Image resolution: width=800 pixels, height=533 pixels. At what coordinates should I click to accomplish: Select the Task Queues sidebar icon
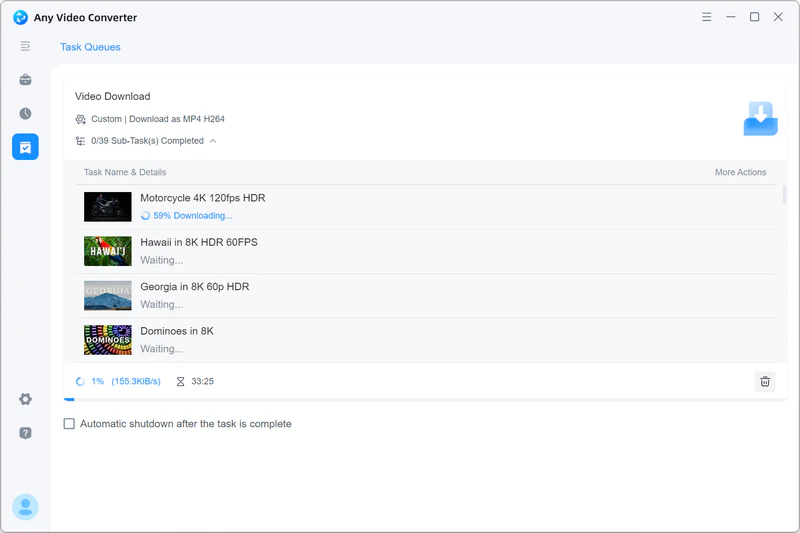pyautogui.click(x=25, y=147)
